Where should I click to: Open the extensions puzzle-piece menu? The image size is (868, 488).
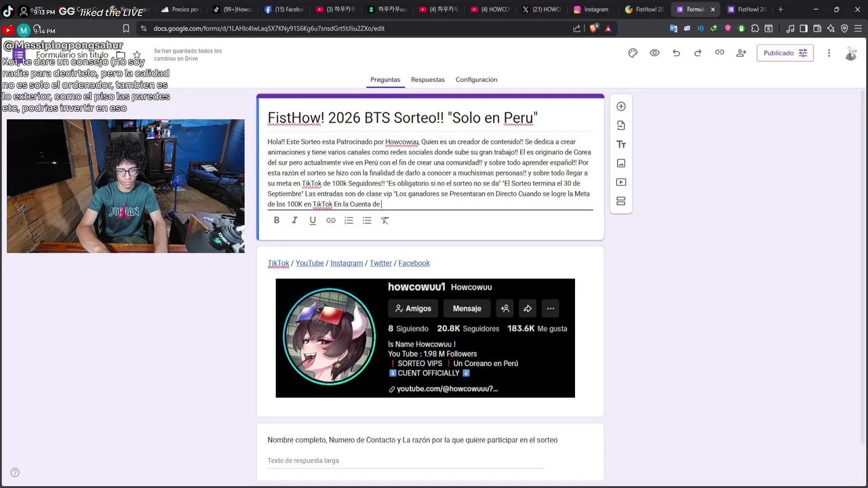coord(755,28)
